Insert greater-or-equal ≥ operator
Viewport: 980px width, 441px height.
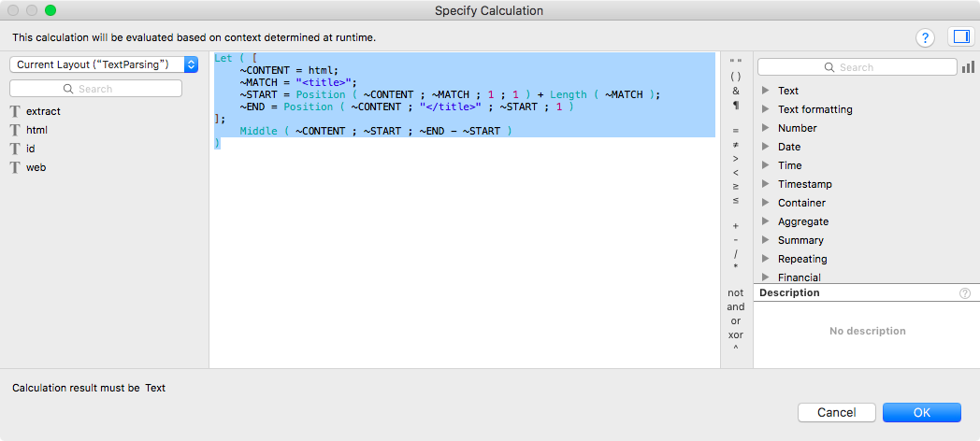click(736, 186)
